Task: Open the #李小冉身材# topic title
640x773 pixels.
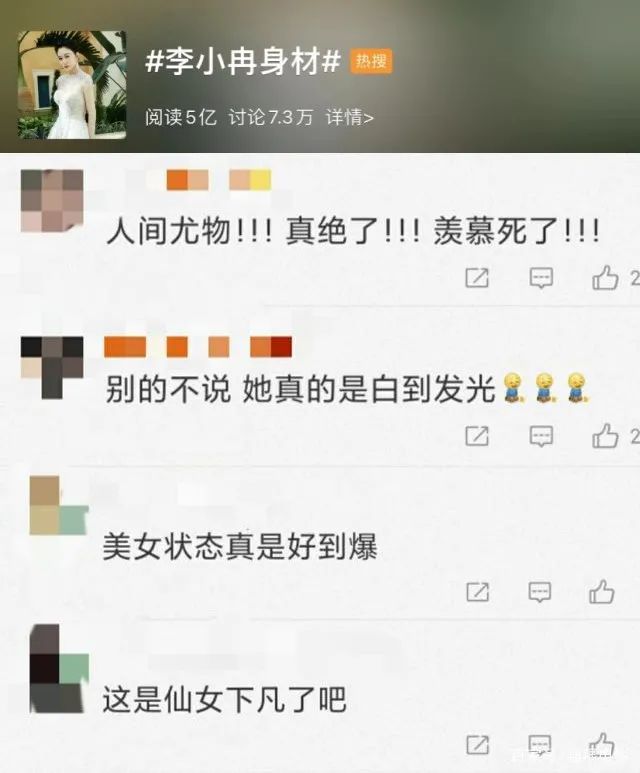Action: pos(243,62)
